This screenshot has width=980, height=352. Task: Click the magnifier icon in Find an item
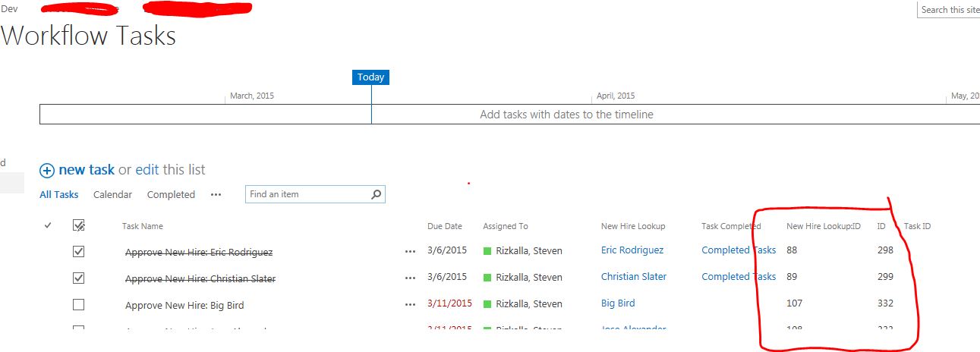pyautogui.click(x=376, y=194)
